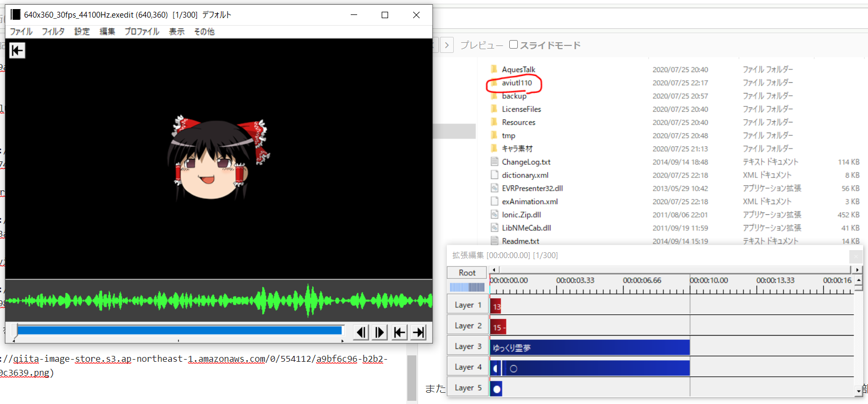Select the LicenseFiles folder
Viewport: 868px width, 404px height.
(x=522, y=109)
